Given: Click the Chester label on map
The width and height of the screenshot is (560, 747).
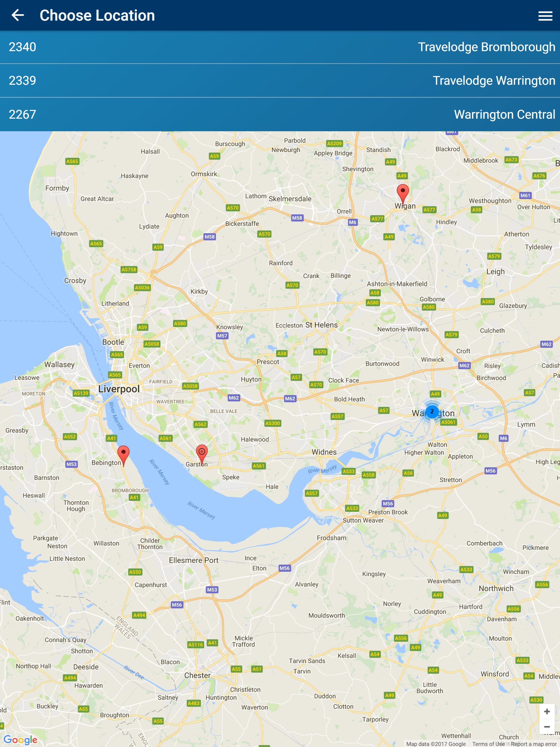Looking at the screenshot, I should [197, 675].
